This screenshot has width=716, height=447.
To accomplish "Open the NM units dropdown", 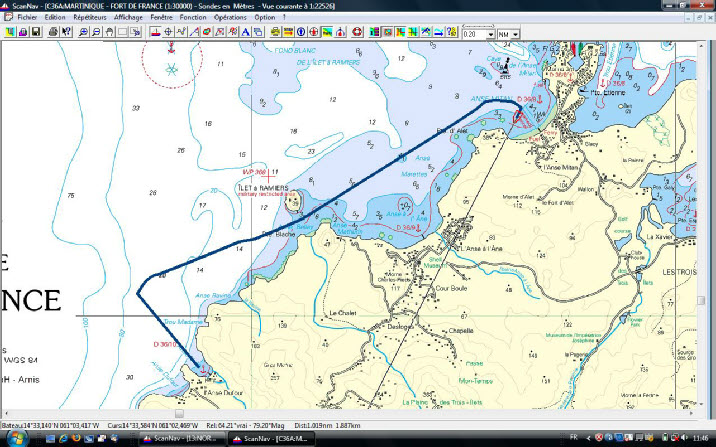I will pyautogui.click(x=515, y=34).
